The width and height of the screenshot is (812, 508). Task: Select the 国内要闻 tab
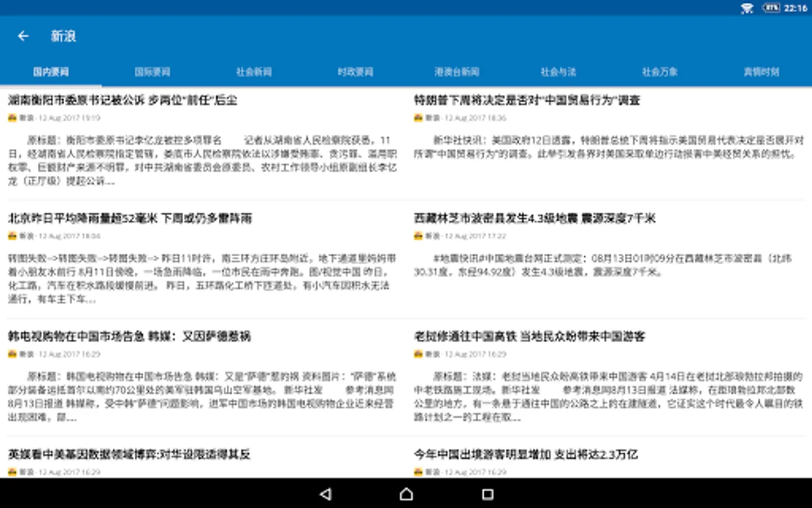pos(51,72)
